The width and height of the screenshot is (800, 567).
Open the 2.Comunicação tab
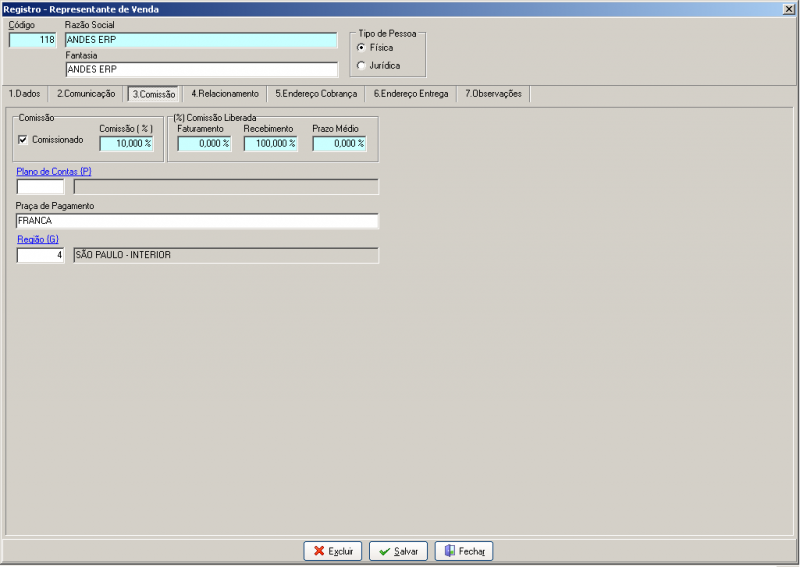coord(86,94)
